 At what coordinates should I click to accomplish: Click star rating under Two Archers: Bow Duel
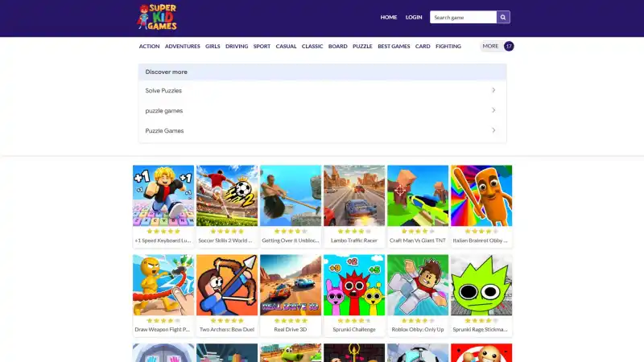(x=227, y=320)
